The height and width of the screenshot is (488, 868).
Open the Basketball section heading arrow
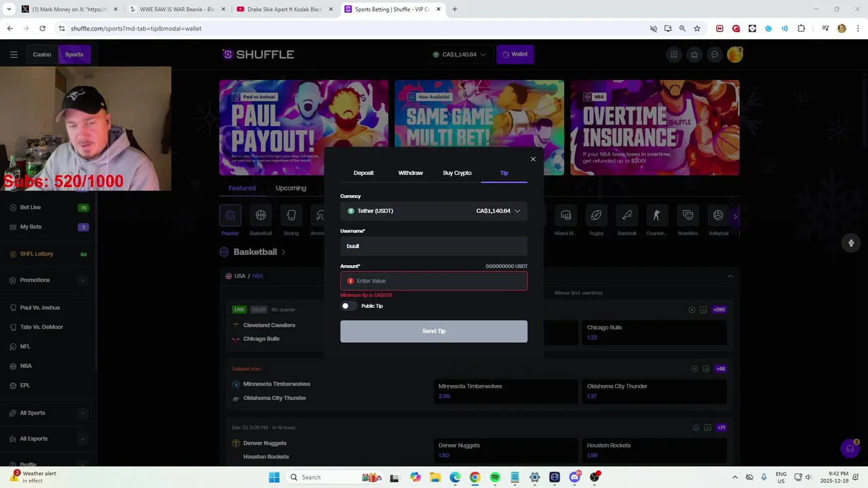pyautogui.click(x=283, y=252)
